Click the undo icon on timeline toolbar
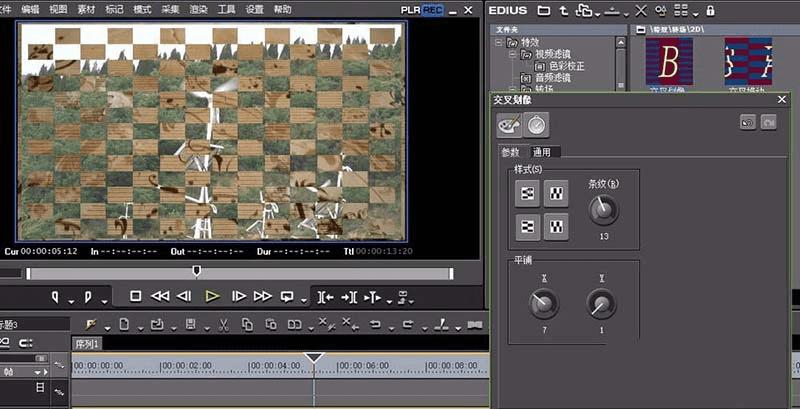800x409 pixels. pos(375,325)
